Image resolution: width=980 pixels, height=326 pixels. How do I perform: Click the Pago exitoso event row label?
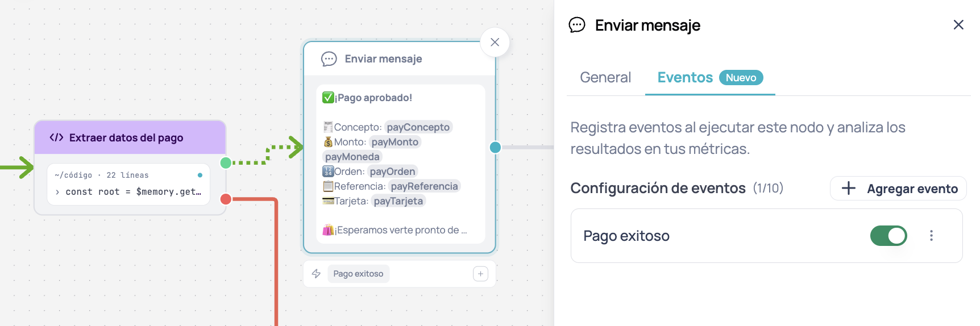(x=626, y=236)
